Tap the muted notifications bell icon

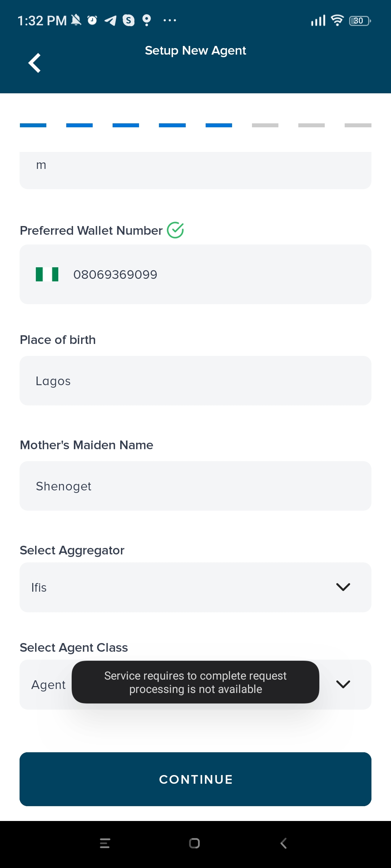pyautogui.click(x=76, y=20)
